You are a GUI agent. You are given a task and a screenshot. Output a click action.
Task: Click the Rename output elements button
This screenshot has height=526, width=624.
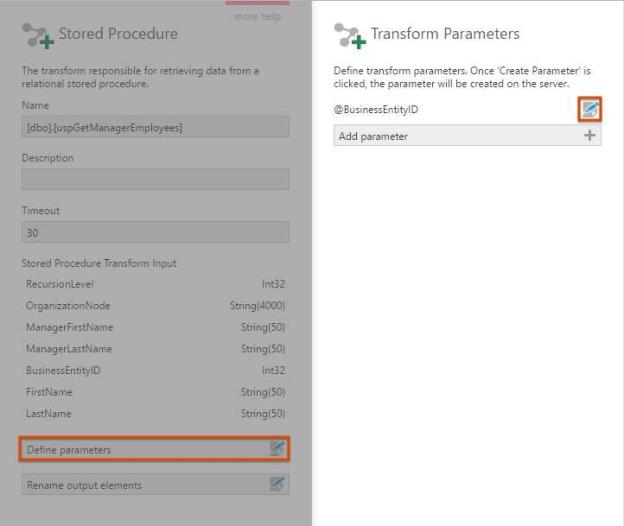coord(140,485)
